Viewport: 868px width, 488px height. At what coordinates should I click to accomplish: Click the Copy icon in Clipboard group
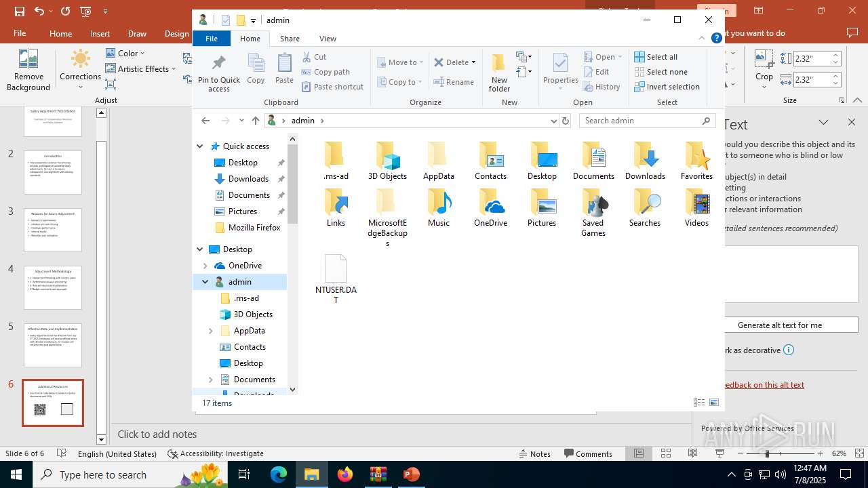point(256,69)
